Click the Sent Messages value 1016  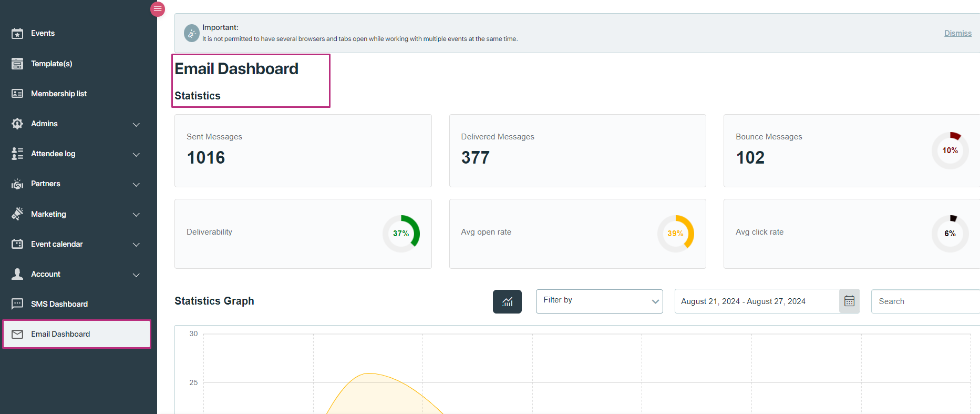pos(206,158)
